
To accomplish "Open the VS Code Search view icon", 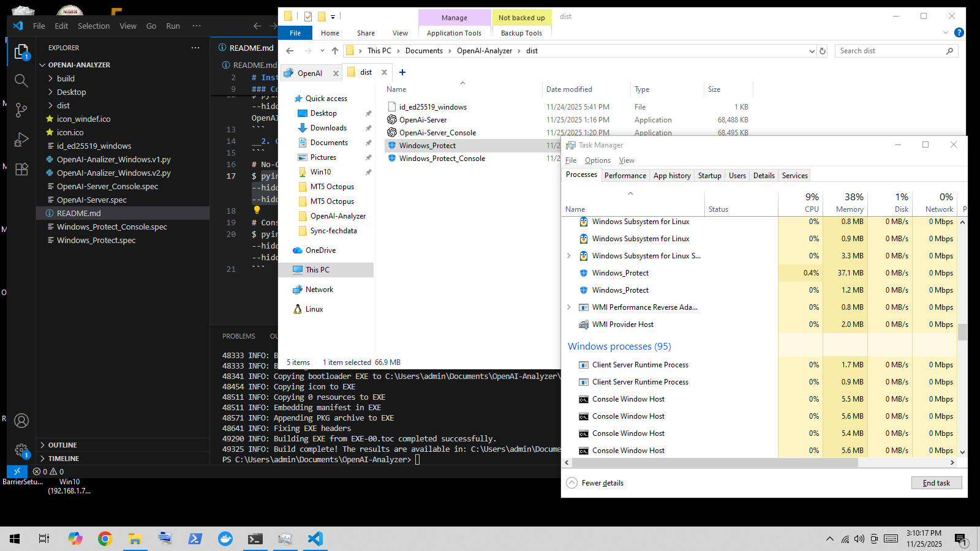I will point(21,80).
